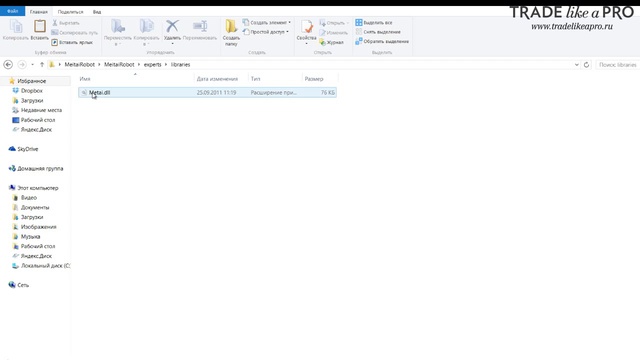This screenshot has height=360, width=640.
Task: Click the Delete (Удалить) X icon
Action: click(172, 27)
